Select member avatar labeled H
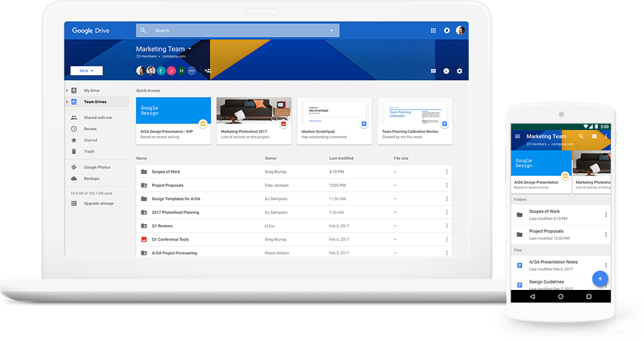Screen dimensions: 644x341 click(x=181, y=70)
